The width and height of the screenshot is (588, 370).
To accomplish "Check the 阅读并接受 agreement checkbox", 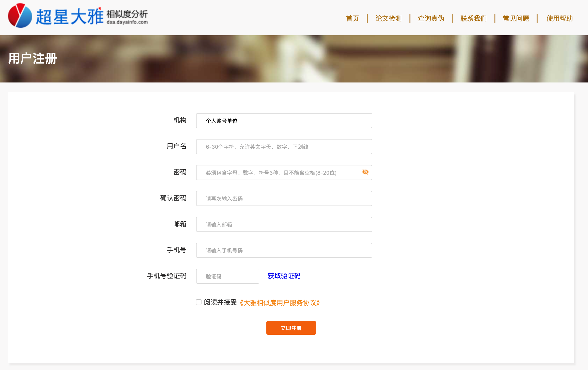I will click(198, 302).
